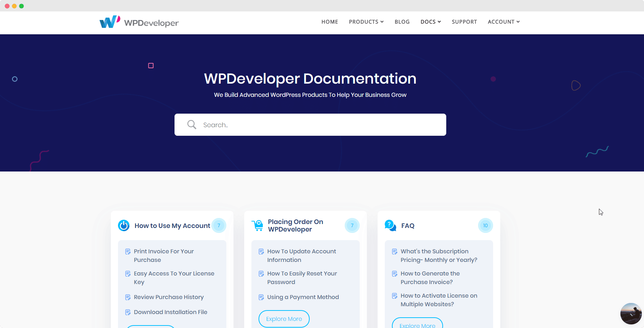Viewport: 644px width, 328px height.
Task: Select the chat bubble icon on the FAQ card
Action: 390,225
